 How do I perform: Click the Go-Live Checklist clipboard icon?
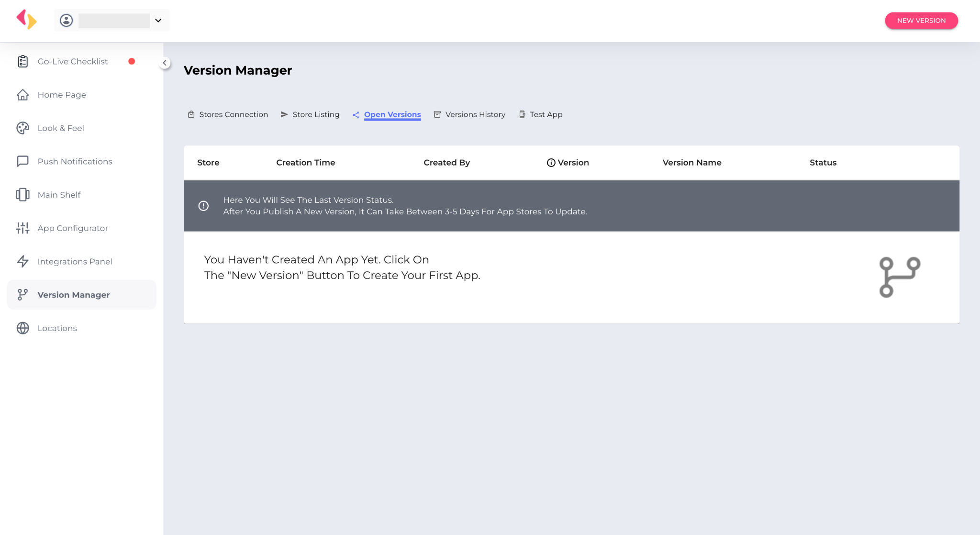click(x=22, y=61)
